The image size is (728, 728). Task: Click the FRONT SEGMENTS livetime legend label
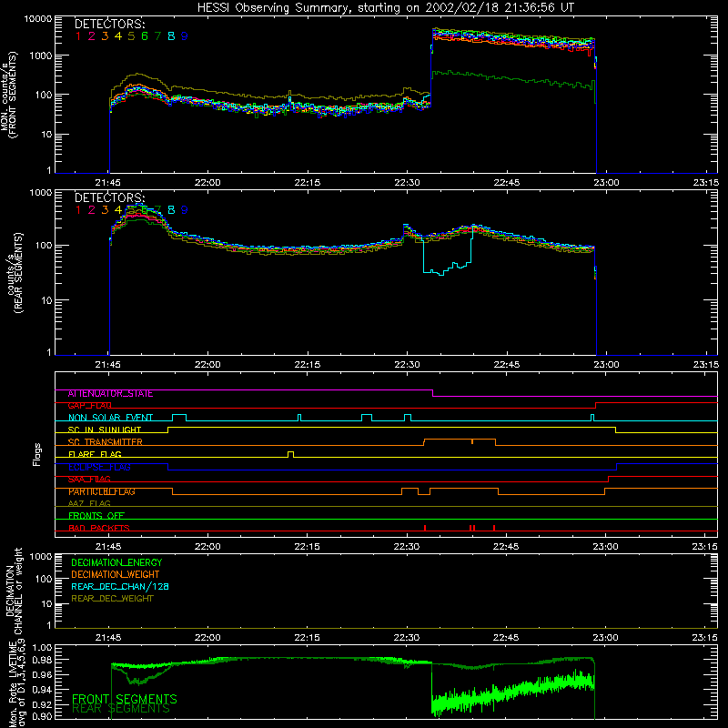coord(125,699)
